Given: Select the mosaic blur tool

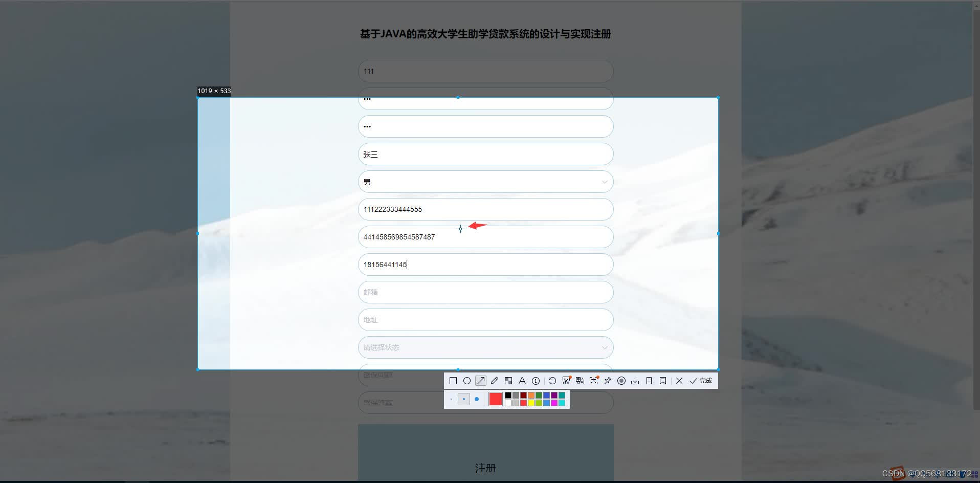Looking at the screenshot, I should (x=508, y=381).
